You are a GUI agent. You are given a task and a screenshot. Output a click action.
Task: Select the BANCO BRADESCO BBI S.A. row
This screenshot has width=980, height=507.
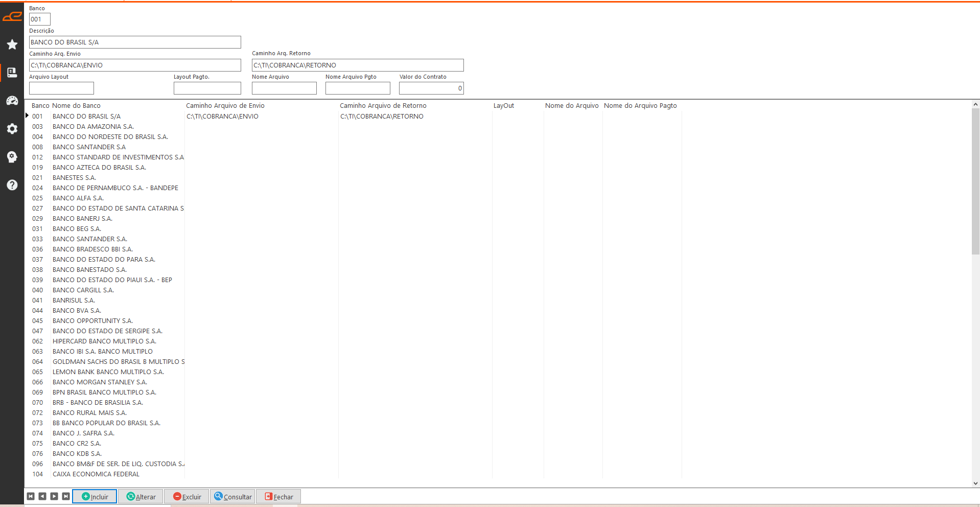point(92,249)
